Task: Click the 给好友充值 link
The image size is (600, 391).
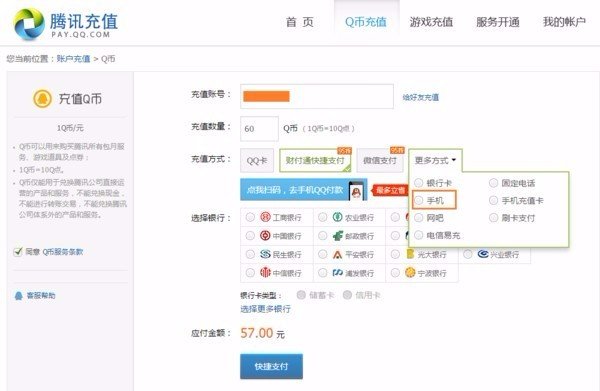Action: click(421, 98)
